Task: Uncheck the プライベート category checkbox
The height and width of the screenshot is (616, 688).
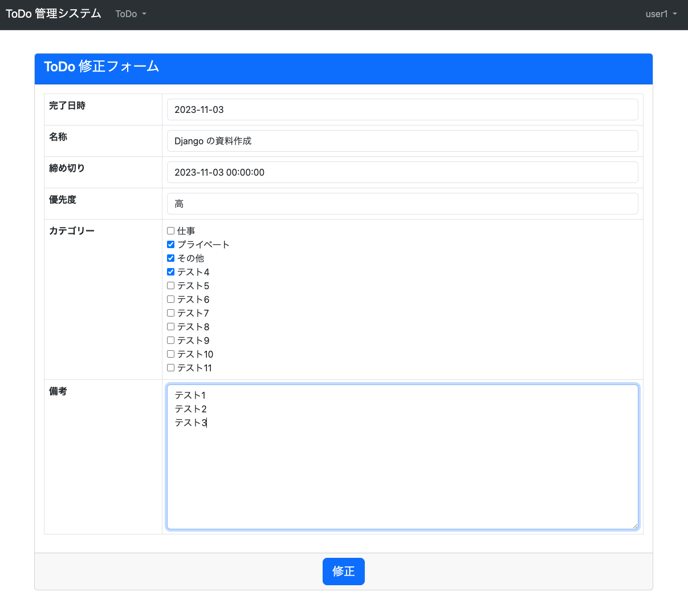Action: [x=170, y=245]
